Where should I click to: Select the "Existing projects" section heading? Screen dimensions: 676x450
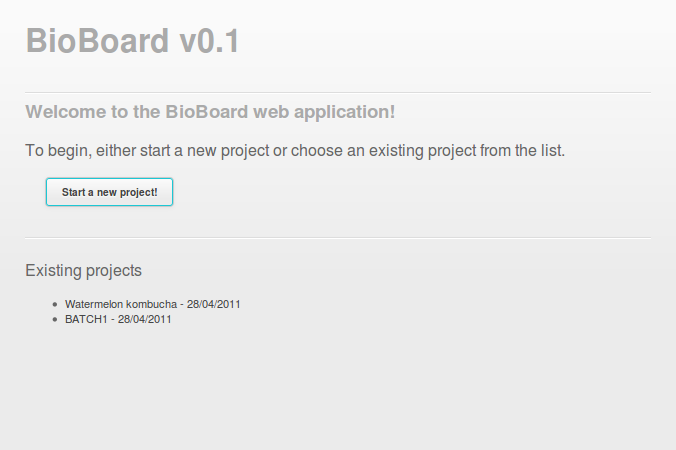(x=83, y=270)
